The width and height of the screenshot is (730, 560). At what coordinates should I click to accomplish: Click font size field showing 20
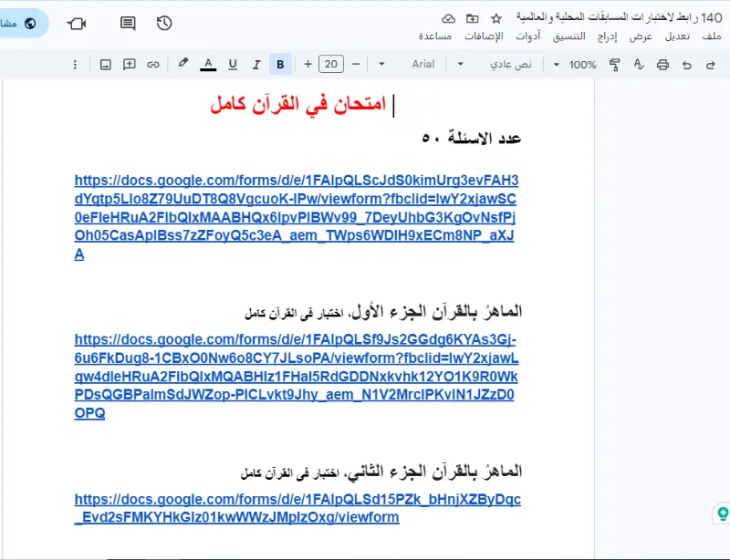click(331, 64)
